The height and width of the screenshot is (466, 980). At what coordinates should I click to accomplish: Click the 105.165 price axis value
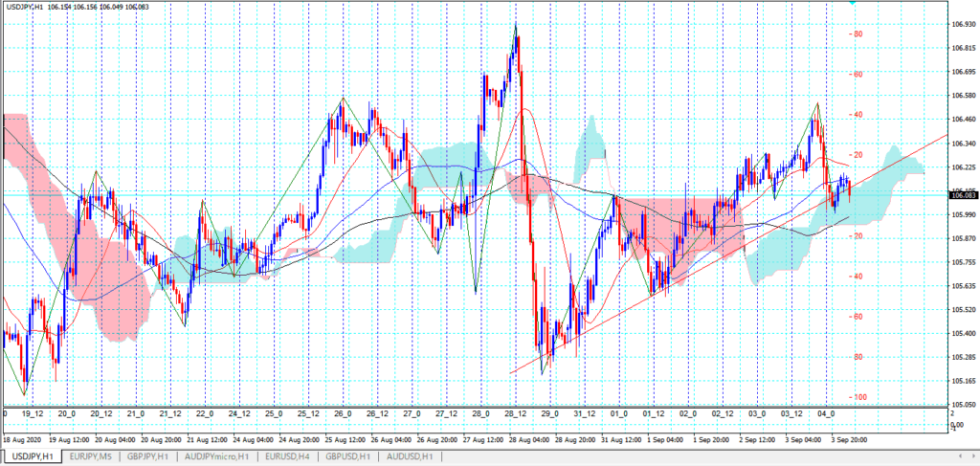[963, 381]
